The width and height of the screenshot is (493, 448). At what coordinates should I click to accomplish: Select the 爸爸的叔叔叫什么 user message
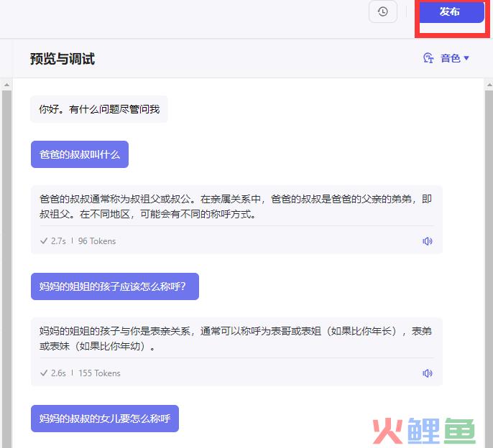coord(80,154)
